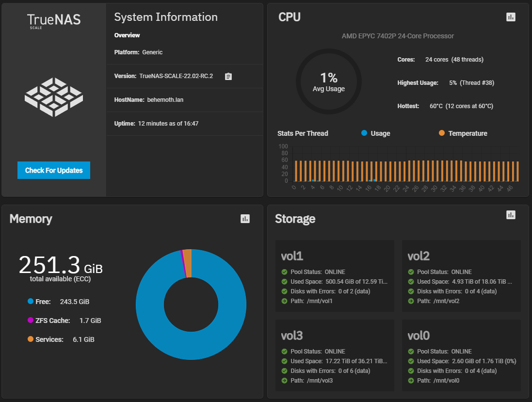Screen dimensions: 532x402
Task: Click vol0 Used Space check icon
Action: (x=411, y=361)
